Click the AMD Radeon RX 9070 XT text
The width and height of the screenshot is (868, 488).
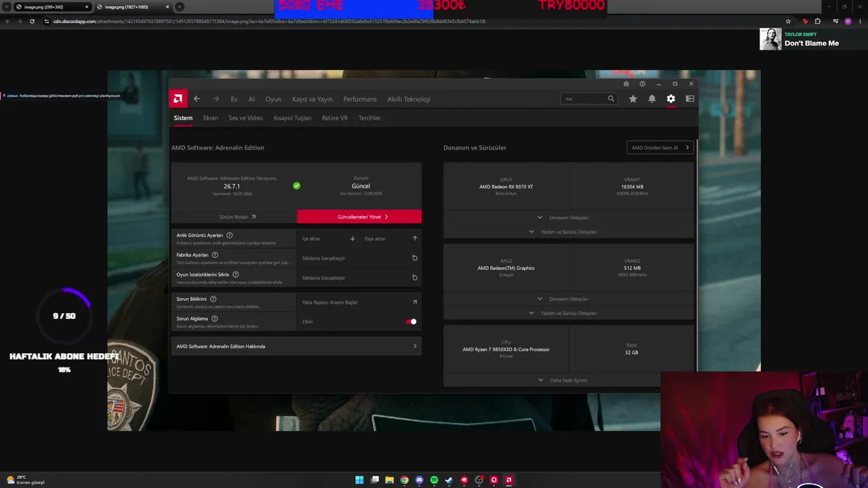click(506, 186)
